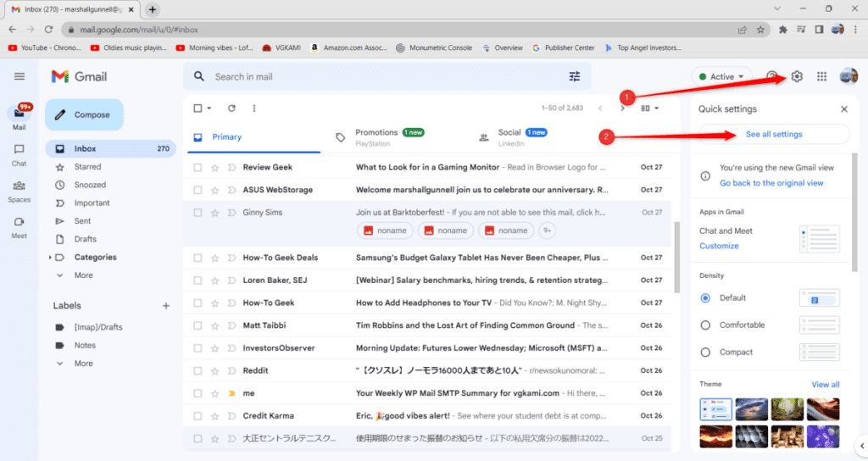Star the ASUS WebStorage email
Viewport: 868px width, 461px height.
[214, 190]
